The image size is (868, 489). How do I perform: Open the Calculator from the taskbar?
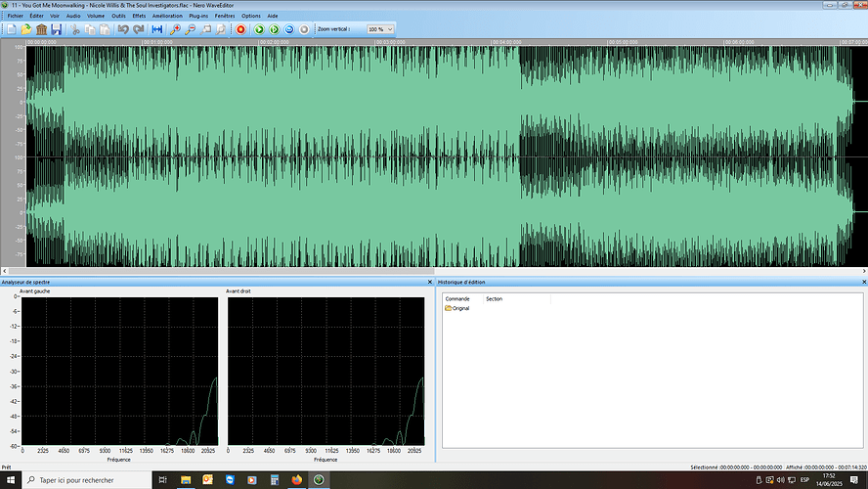(275, 480)
